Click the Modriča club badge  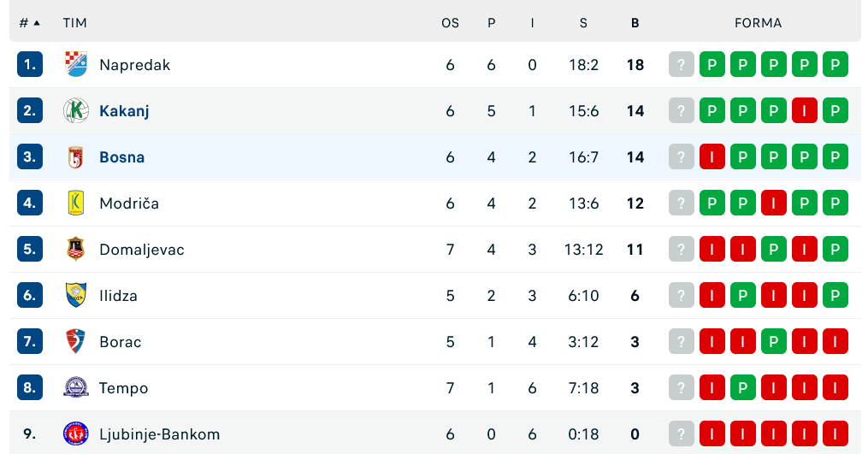76,203
